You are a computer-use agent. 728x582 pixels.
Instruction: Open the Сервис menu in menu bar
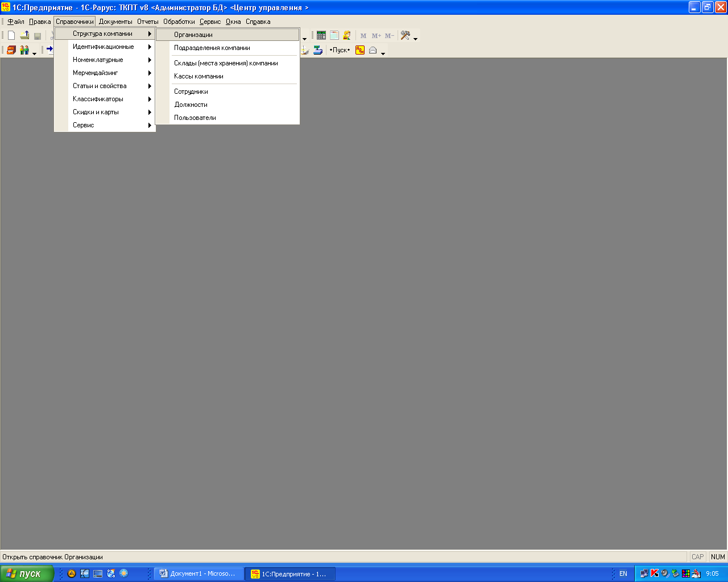click(x=210, y=22)
